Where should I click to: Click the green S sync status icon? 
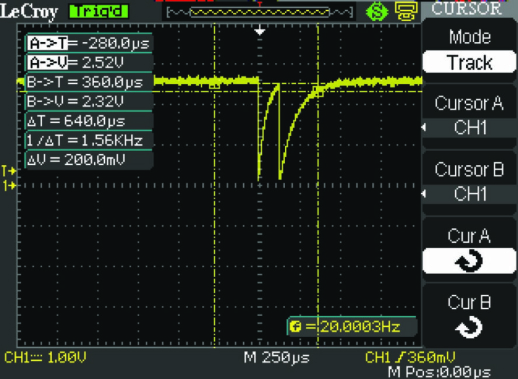point(377,12)
